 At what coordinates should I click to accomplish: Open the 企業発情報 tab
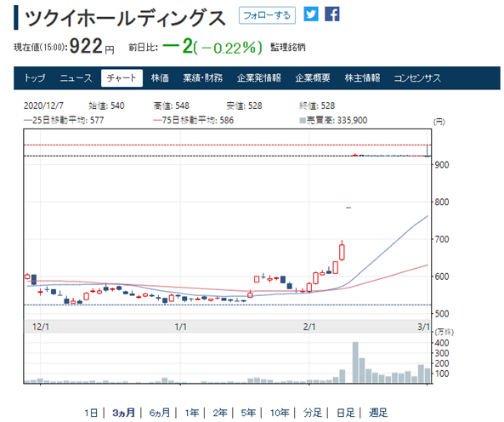coord(259,77)
